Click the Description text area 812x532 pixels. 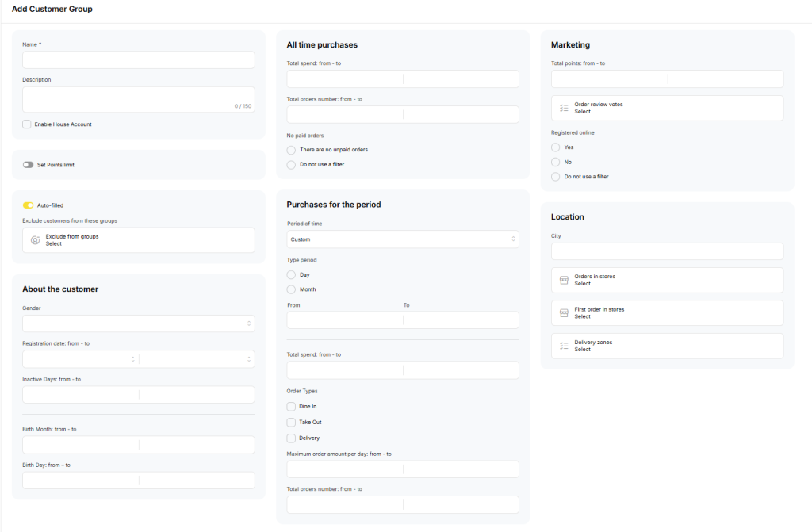point(138,99)
